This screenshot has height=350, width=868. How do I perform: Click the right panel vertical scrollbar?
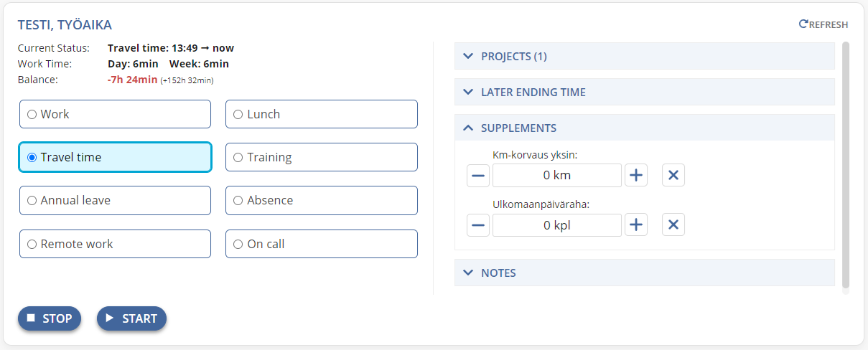[x=846, y=165]
